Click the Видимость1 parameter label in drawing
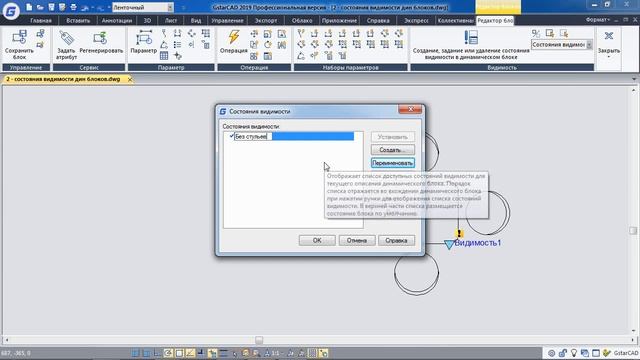 478,243
